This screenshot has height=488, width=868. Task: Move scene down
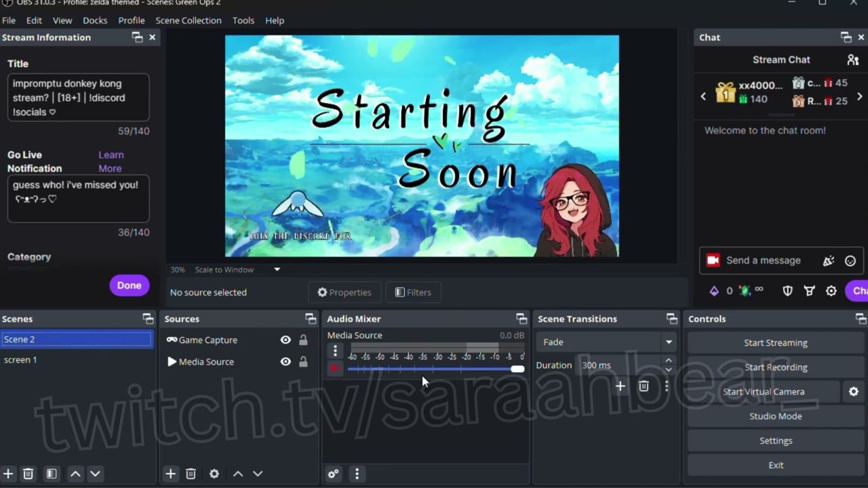tap(95, 474)
